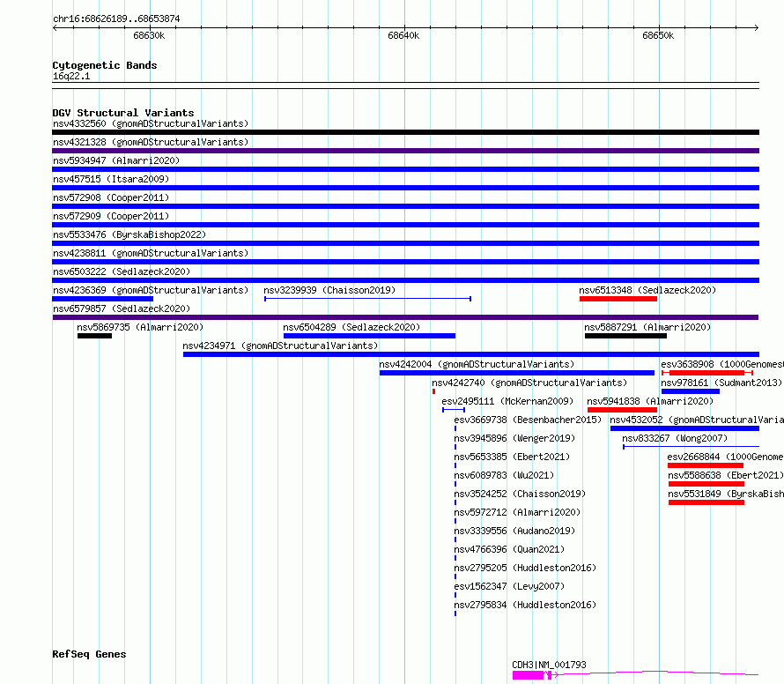Click nsv4236369 gnomAD variant label
784x684 pixels.
coord(151,290)
